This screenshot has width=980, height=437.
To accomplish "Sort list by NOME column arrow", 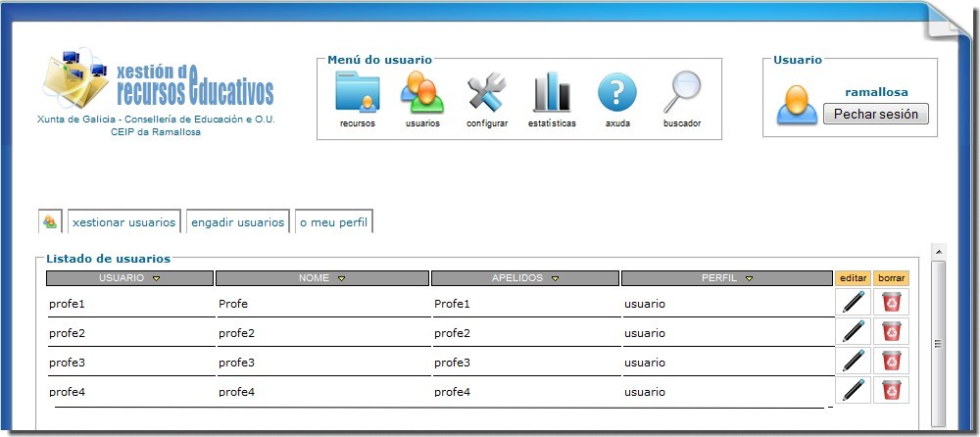I will [341, 279].
